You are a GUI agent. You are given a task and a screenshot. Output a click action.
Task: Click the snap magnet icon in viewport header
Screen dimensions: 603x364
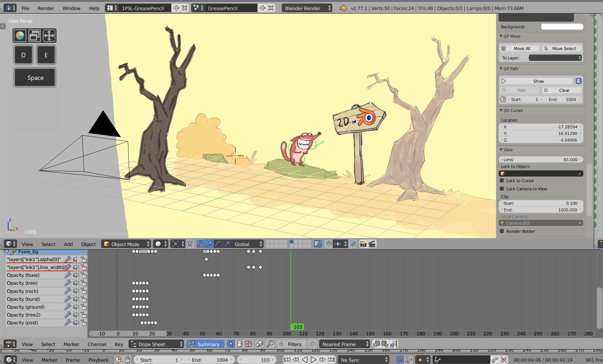(x=328, y=244)
